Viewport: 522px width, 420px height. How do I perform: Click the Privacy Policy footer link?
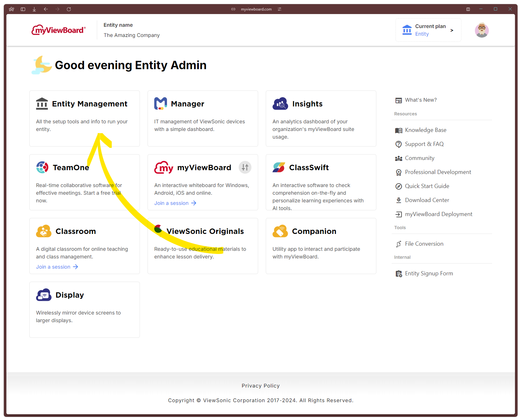[260, 386]
